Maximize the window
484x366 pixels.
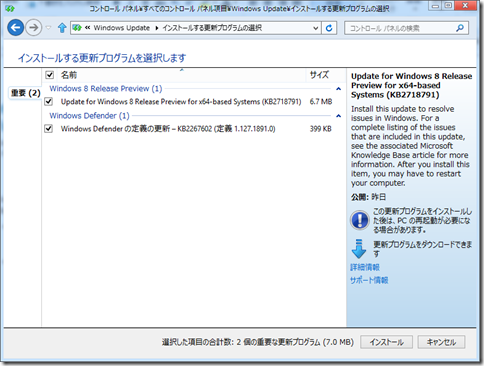448,6
